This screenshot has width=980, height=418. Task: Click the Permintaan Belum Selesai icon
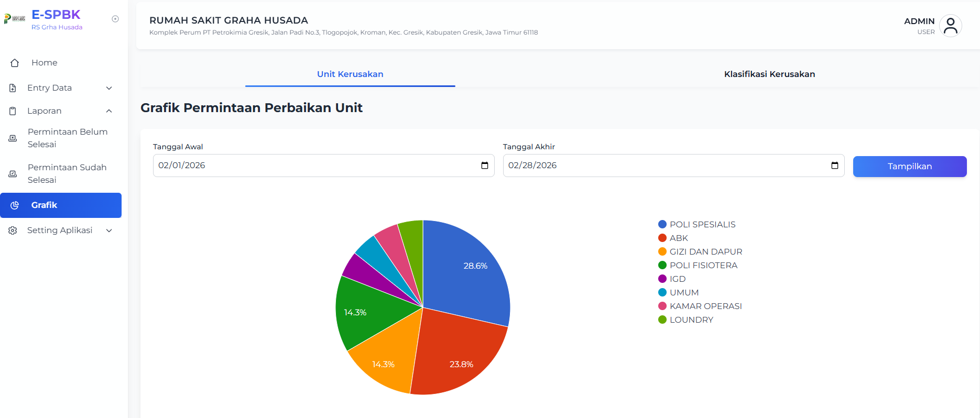(x=13, y=138)
